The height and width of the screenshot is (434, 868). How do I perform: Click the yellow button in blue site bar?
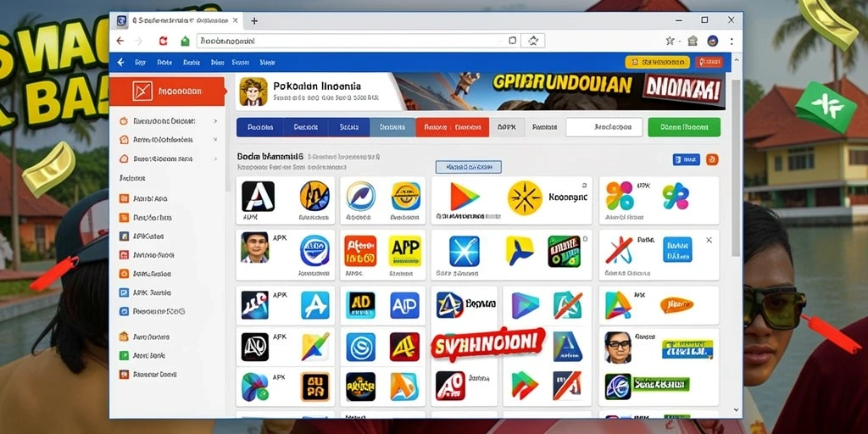click(657, 62)
